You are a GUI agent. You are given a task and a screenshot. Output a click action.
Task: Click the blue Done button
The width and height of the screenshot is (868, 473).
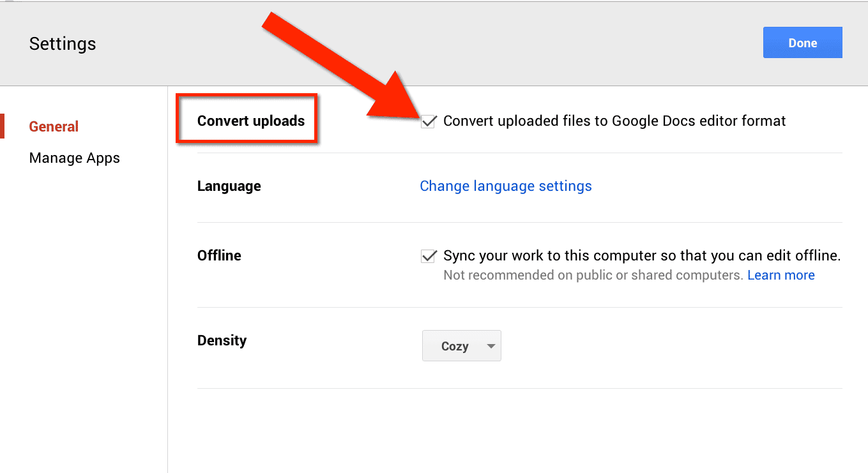(802, 43)
